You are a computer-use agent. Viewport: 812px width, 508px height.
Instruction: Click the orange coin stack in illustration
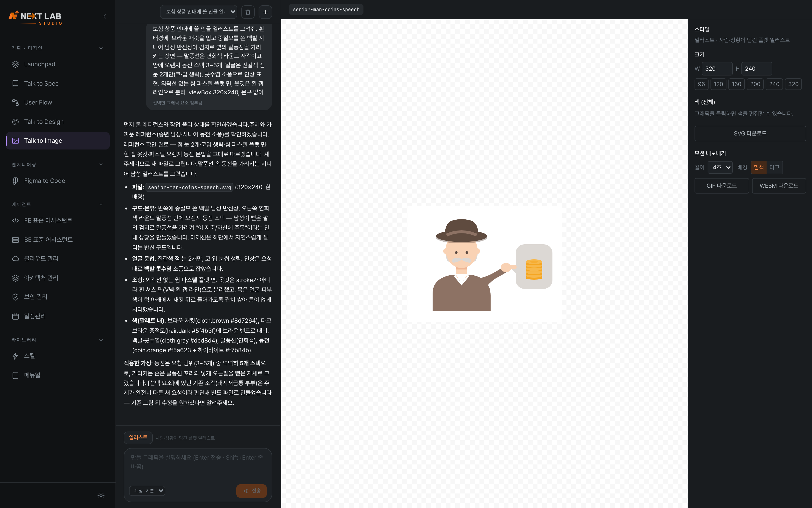534,269
